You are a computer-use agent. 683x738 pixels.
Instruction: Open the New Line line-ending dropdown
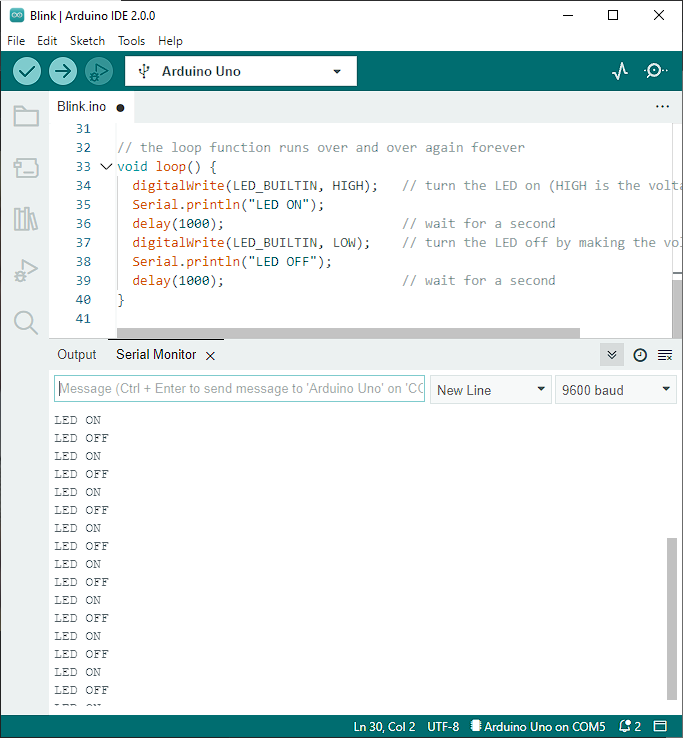pos(490,390)
